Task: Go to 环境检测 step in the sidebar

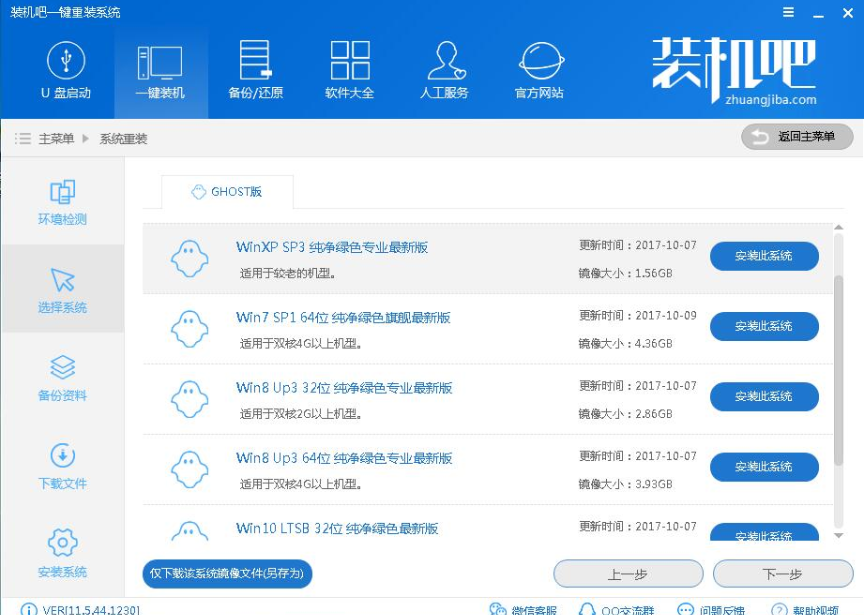Action: 62,203
